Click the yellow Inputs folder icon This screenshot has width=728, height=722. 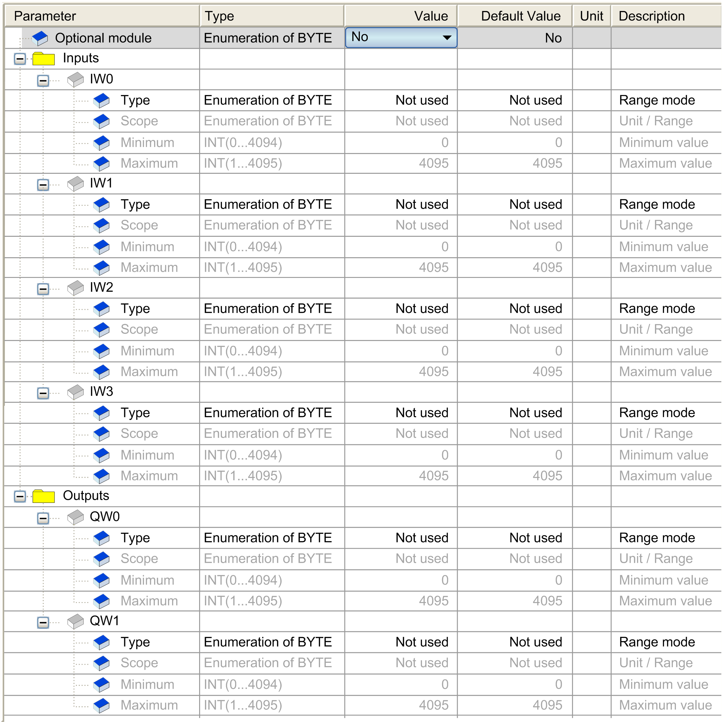pos(44,59)
